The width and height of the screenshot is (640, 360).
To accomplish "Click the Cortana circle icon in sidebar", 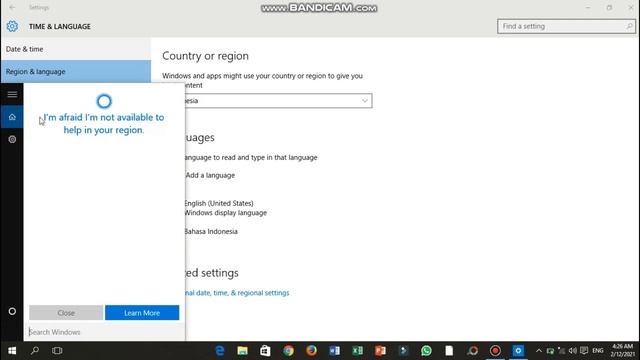I will [x=12, y=311].
